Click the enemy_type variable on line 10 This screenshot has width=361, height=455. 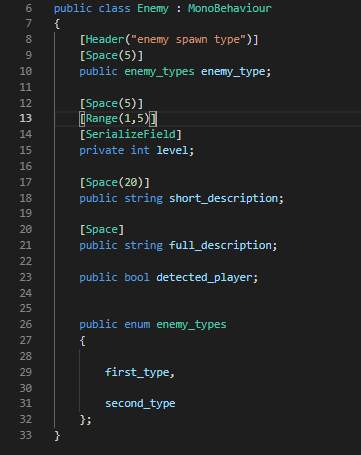pos(233,72)
